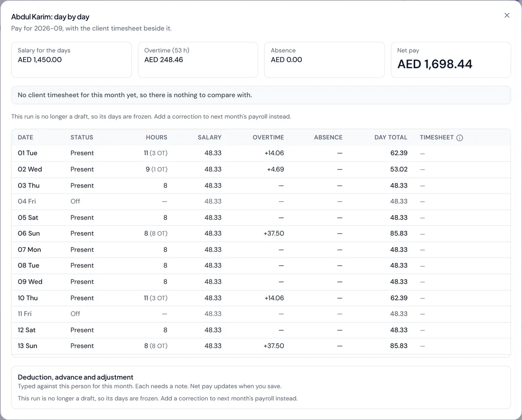Image resolution: width=522 pixels, height=420 pixels.
Task: Click the info icon beside TIMESHEET header
Action: pyautogui.click(x=459, y=138)
